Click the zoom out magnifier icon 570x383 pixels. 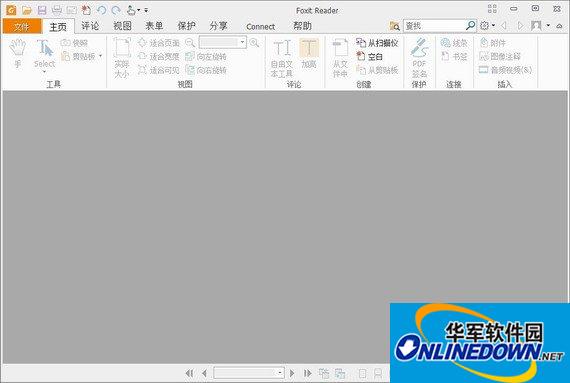tap(190, 43)
